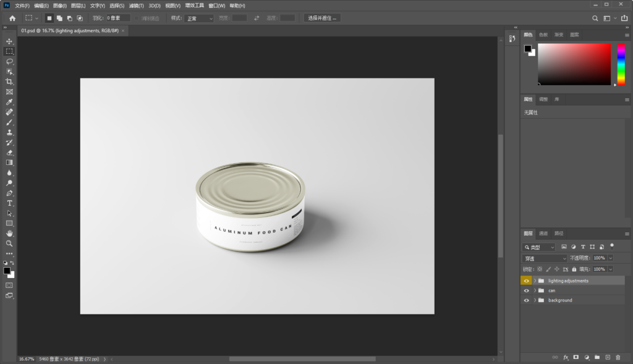This screenshot has width=633, height=364.
Task: Select the Brush tool
Action: pyautogui.click(x=9, y=122)
